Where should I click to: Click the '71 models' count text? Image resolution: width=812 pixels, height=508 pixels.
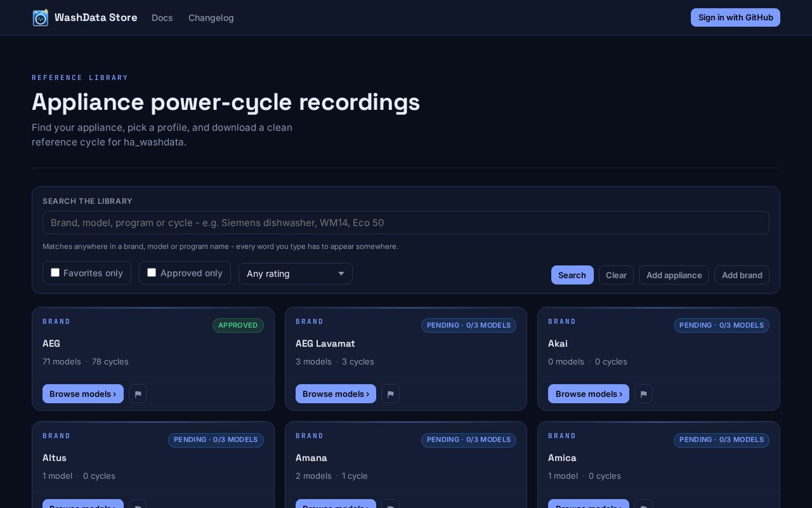(62, 361)
